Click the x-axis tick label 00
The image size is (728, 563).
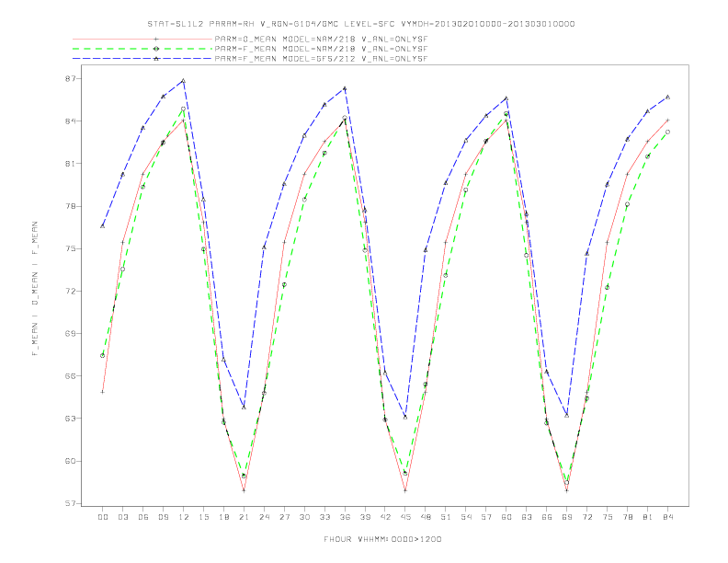click(x=103, y=517)
